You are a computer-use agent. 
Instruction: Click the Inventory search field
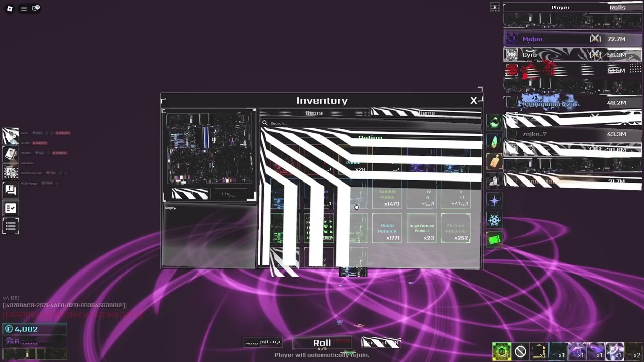coord(371,123)
